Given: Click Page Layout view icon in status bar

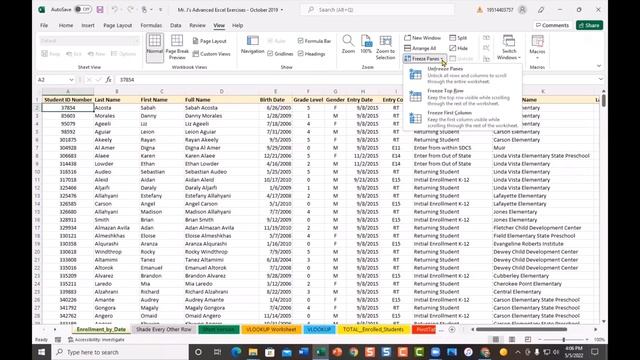Looking at the screenshot, I should click(512, 340).
